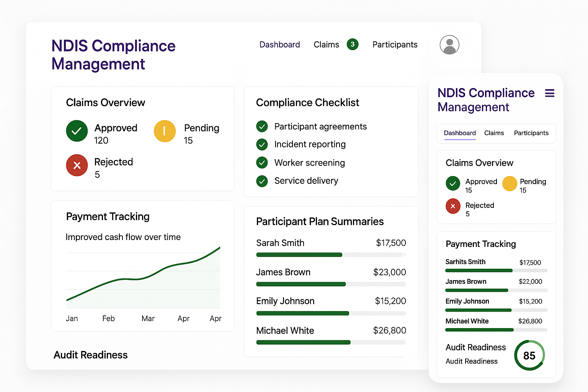The height and width of the screenshot is (392, 588).
Task: Click the Worker screening label
Action: 310,163
